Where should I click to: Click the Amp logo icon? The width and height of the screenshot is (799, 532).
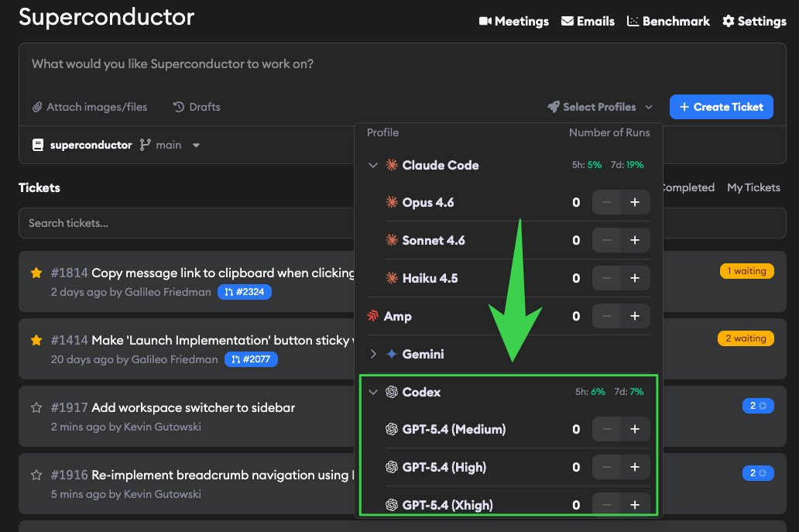tap(373, 316)
